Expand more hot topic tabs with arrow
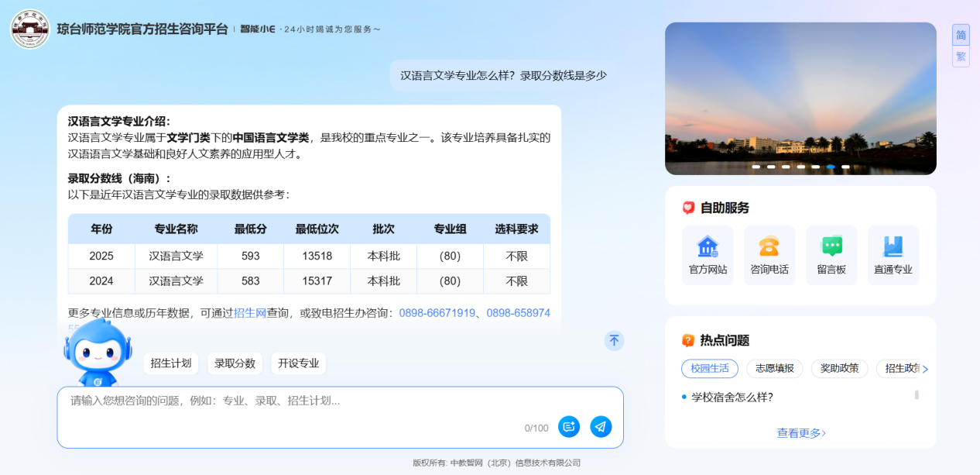The width and height of the screenshot is (980, 475). [925, 370]
